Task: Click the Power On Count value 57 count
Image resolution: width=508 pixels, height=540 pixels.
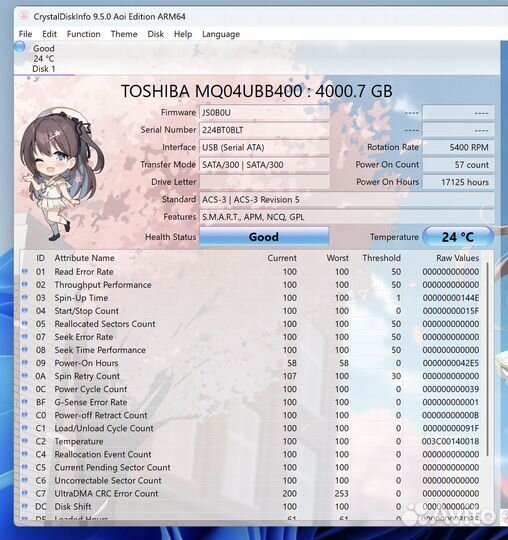Action: tap(458, 165)
